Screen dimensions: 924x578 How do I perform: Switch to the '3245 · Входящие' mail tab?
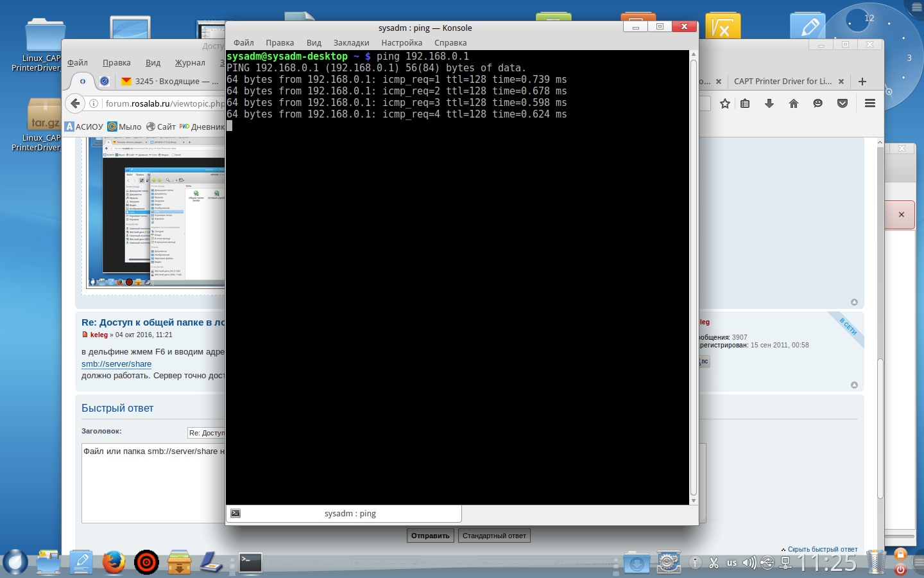pos(170,82)
